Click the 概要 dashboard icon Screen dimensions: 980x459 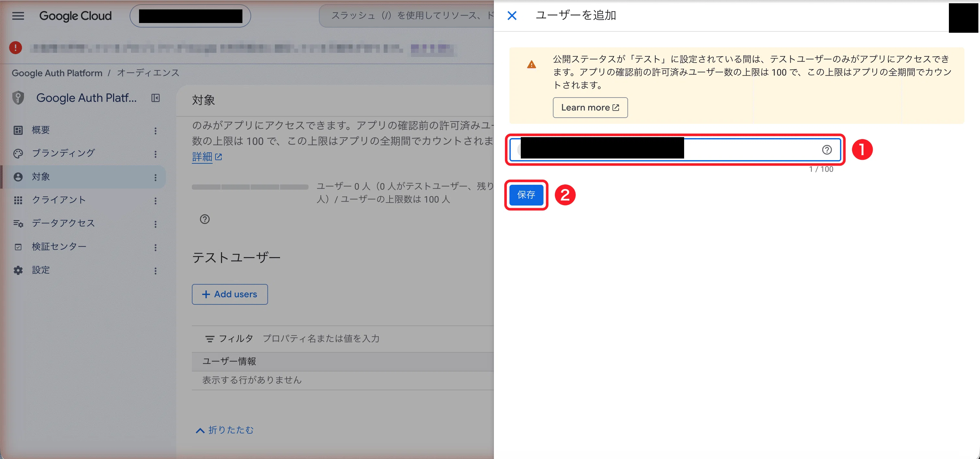coord(18,130)
